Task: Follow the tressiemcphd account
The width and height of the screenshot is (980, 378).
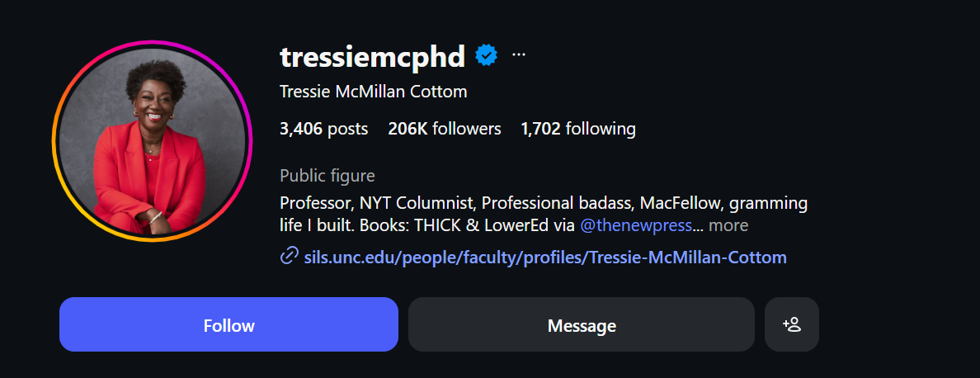Action: pyautogui.click(x=229, y=324)
